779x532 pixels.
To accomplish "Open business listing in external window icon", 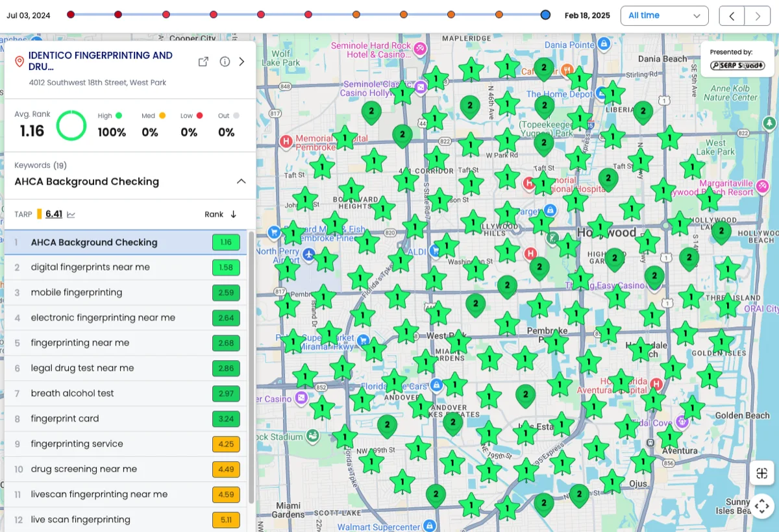I will click(x=203, y=62).
